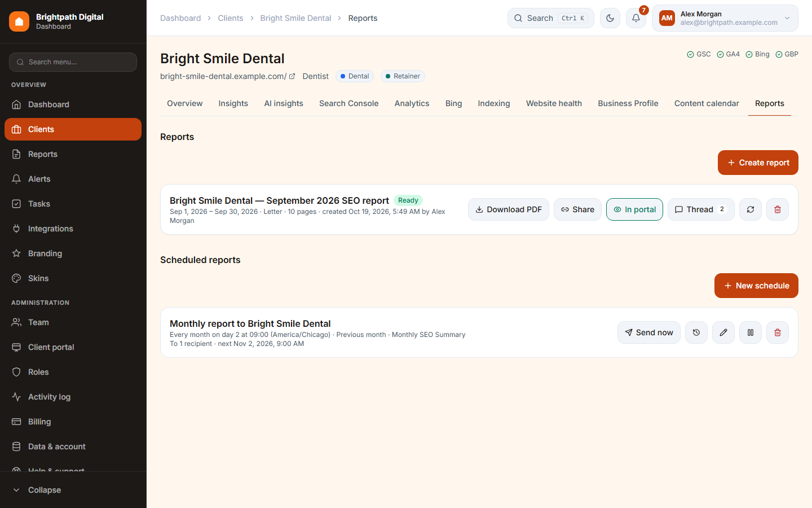Open the Thread comments for the report

tap(701, 209)
